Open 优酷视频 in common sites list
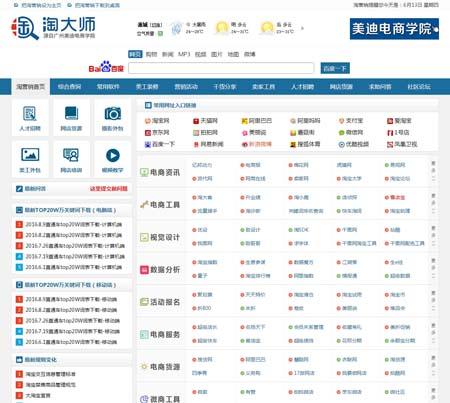The height and width of the screenshot is (403, 450). point(353,144)
